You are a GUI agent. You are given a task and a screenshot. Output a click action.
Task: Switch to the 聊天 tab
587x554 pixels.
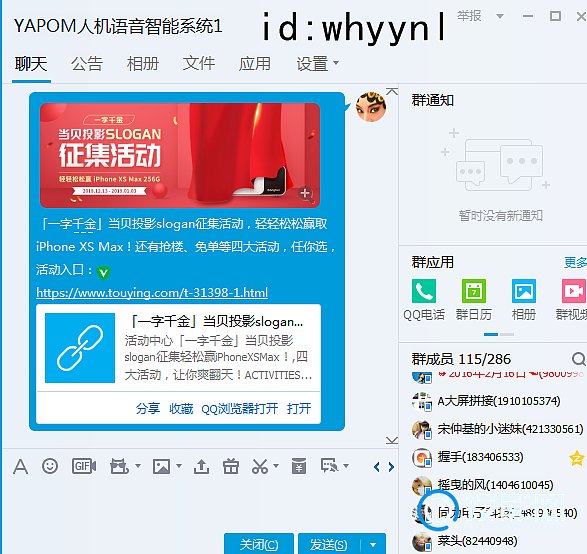pos(31,64)
